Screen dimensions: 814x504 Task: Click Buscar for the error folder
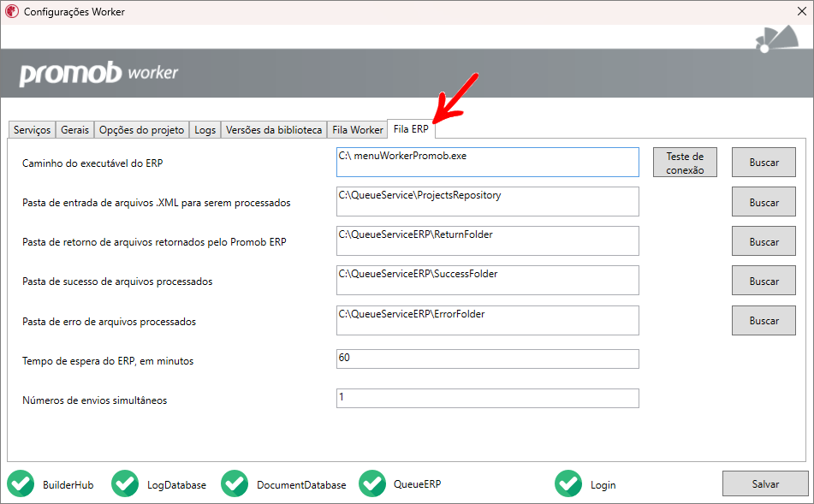click(763, 321)
